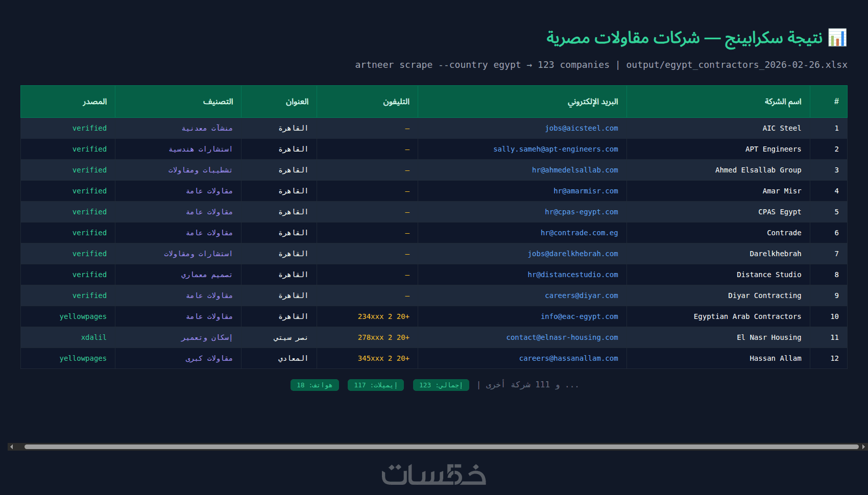Click the horizontal scrollbar thumb
The width and height of the screenshot is (868, 495).
442,447
